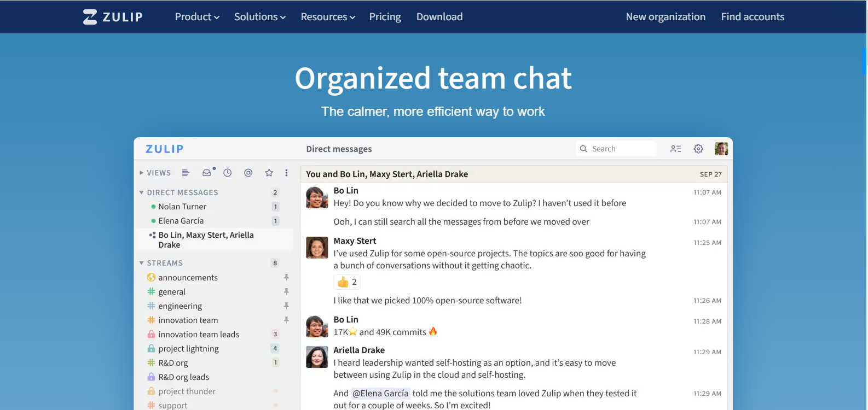
Task: Open the Product dropdown menu
Action: 197,17
